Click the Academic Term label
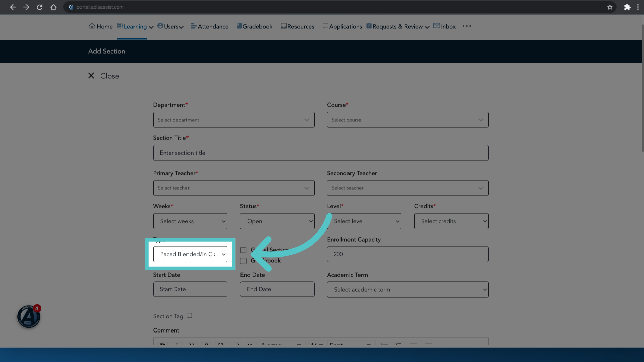 point(347,275)
